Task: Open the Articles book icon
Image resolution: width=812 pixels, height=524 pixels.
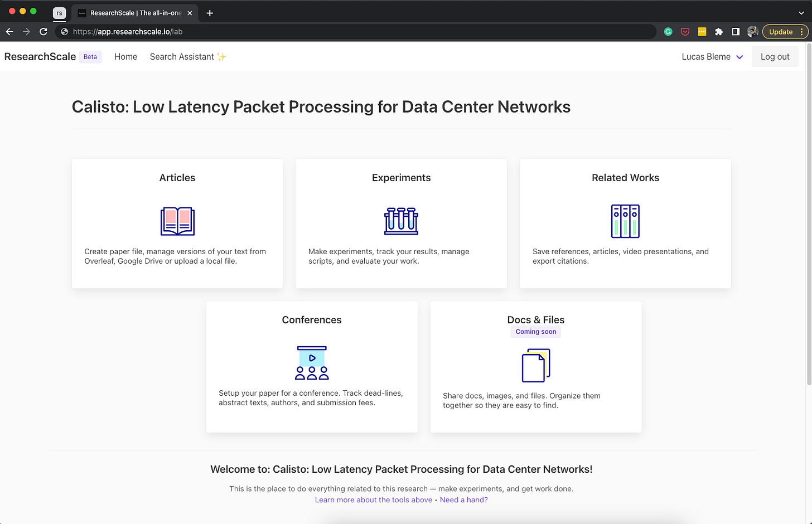Action: pyautogui.click(x=177, y=221)
